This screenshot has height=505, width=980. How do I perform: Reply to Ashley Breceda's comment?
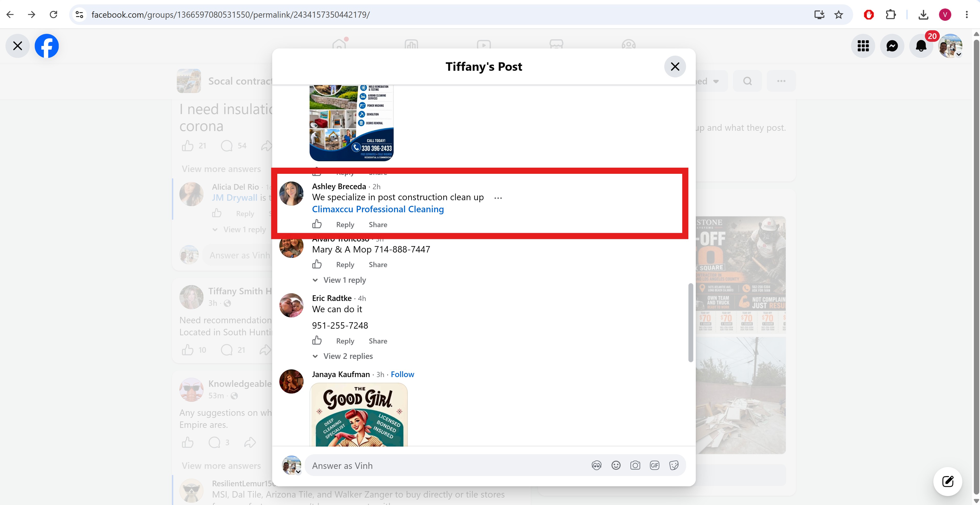coord(345,225)
